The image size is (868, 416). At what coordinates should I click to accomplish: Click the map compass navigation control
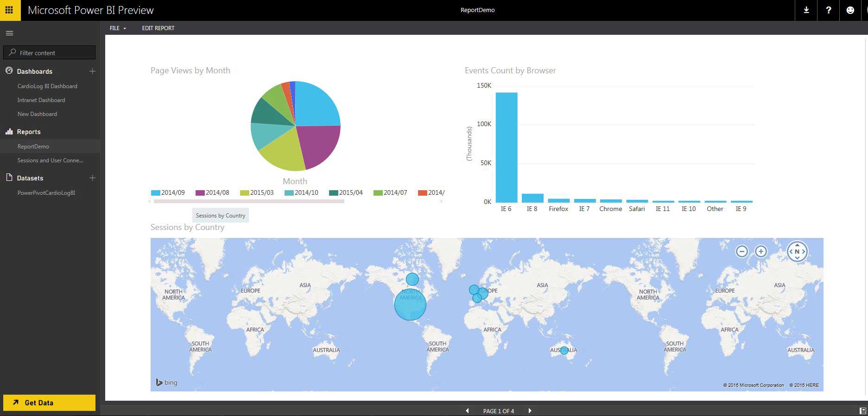click(x=797, y=251)
